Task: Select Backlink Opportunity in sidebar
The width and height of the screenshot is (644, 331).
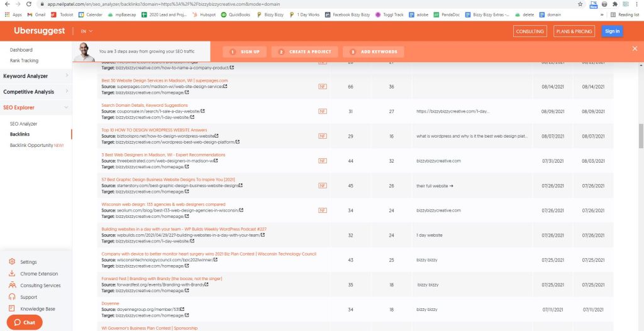Action: tap(36, 145)
